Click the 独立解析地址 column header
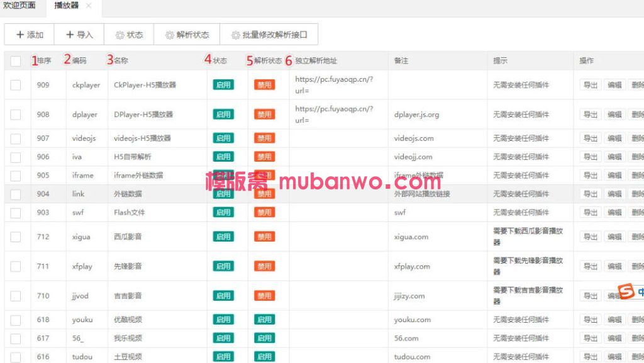 pyautogui.click(x=316, y=61)
